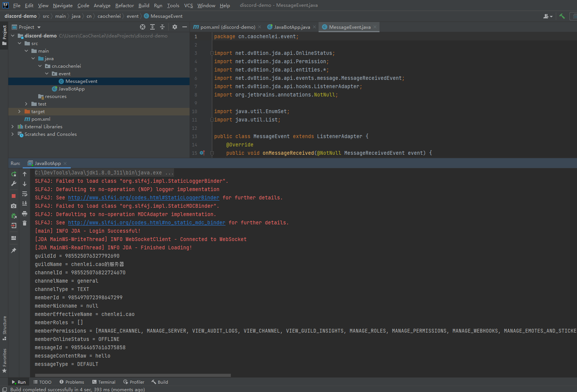
Task: Click the override gutter icon on line 15
Action: [202, 153]
